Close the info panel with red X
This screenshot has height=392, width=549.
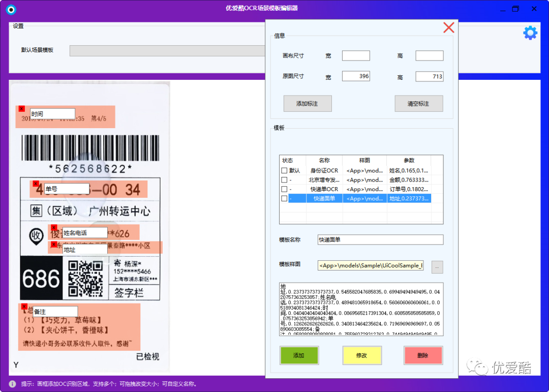tap(448, 27)
